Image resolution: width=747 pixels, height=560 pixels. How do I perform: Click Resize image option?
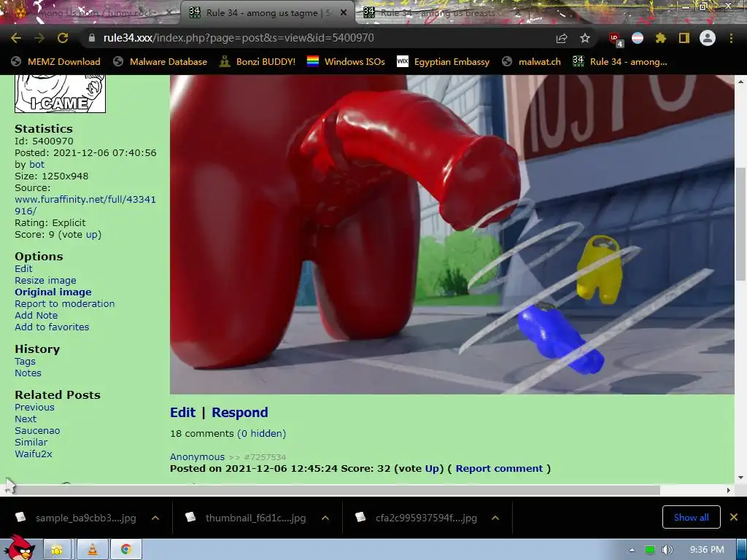coord(45,281)
